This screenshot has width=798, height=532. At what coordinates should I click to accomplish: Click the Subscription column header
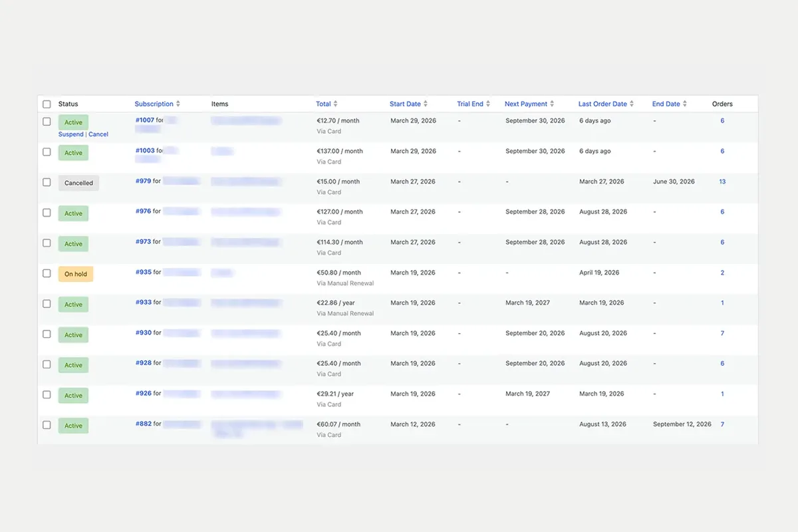pyautogui.click(x=154, y=104)
